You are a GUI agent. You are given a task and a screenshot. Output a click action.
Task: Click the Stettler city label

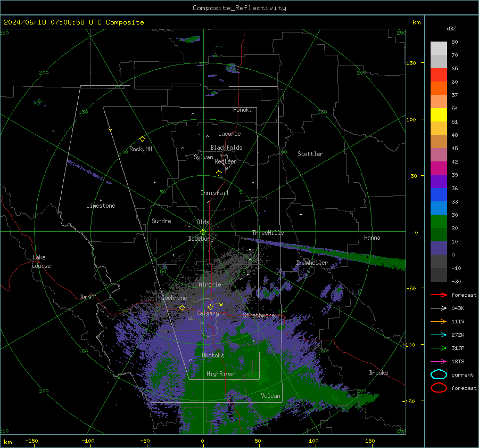click(310, 154)
